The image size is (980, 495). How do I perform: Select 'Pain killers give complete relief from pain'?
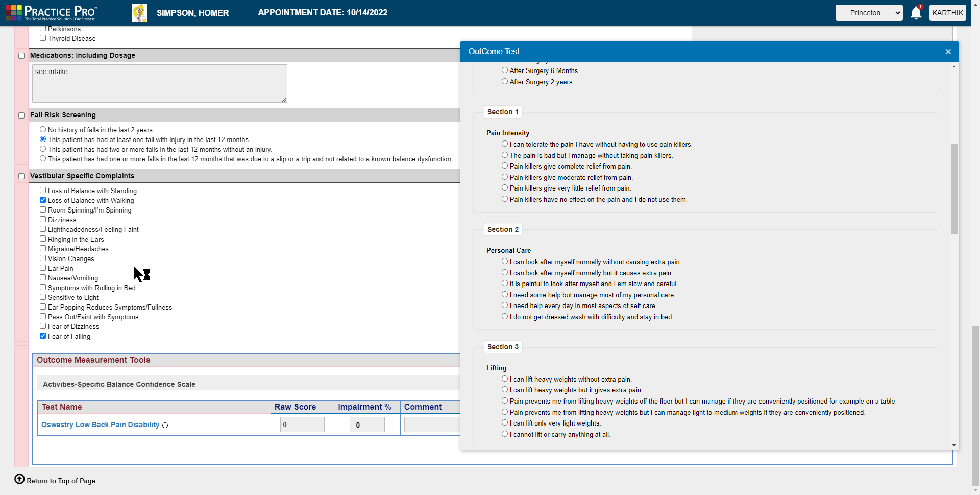(504, 166)
